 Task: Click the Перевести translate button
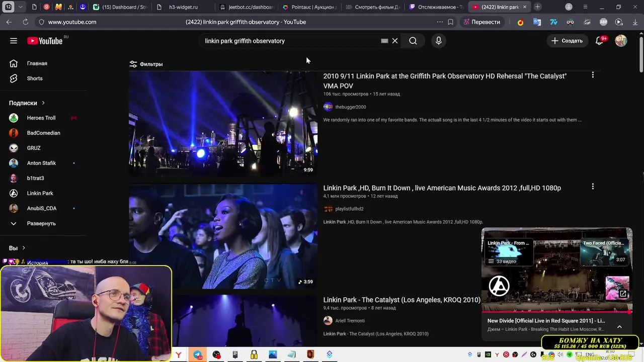482,22
